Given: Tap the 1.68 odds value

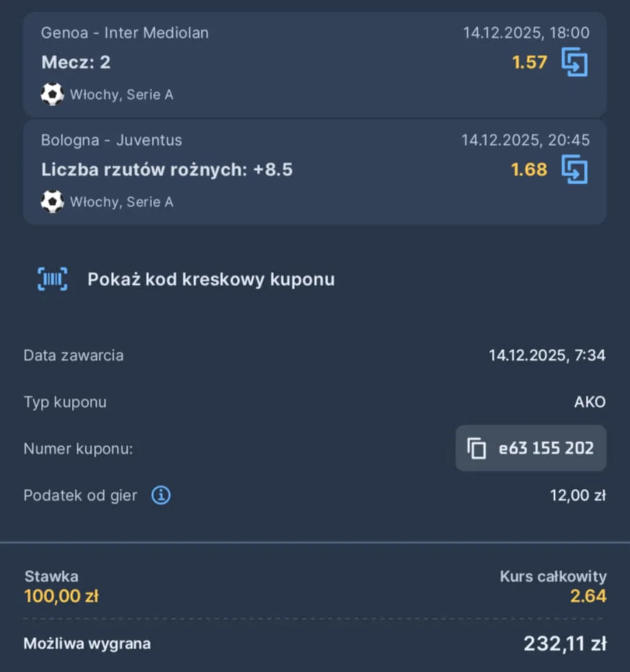Looking at the screenshot, I should tap(529, 170).
